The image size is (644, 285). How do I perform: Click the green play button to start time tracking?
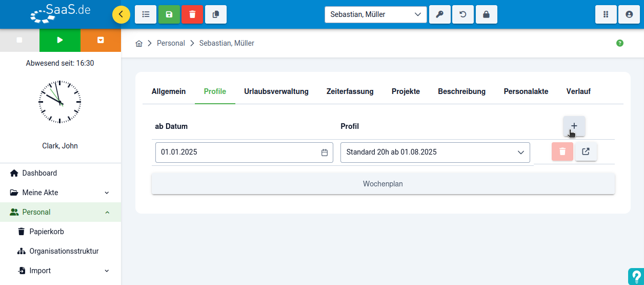[60, 40]
